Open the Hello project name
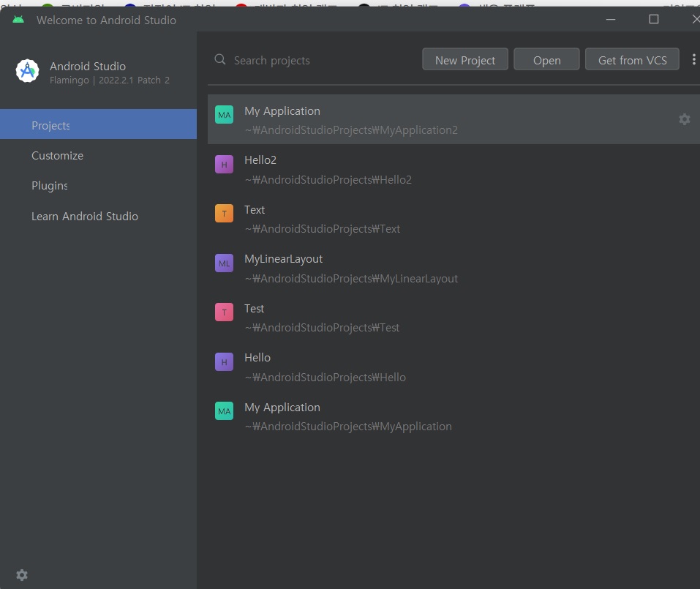 point(257,358)
